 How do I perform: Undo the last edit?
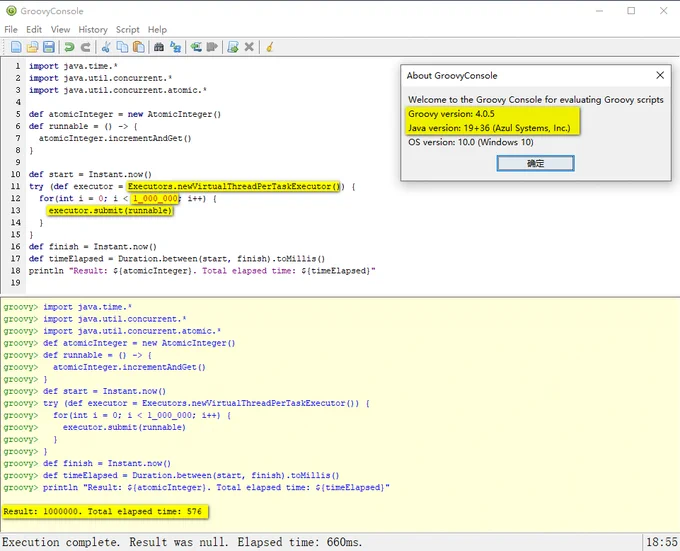[69, 47]
